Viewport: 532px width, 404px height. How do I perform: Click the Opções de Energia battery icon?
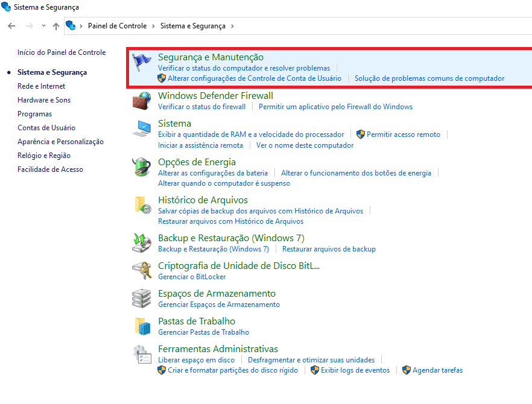click(x=142, y=167)
